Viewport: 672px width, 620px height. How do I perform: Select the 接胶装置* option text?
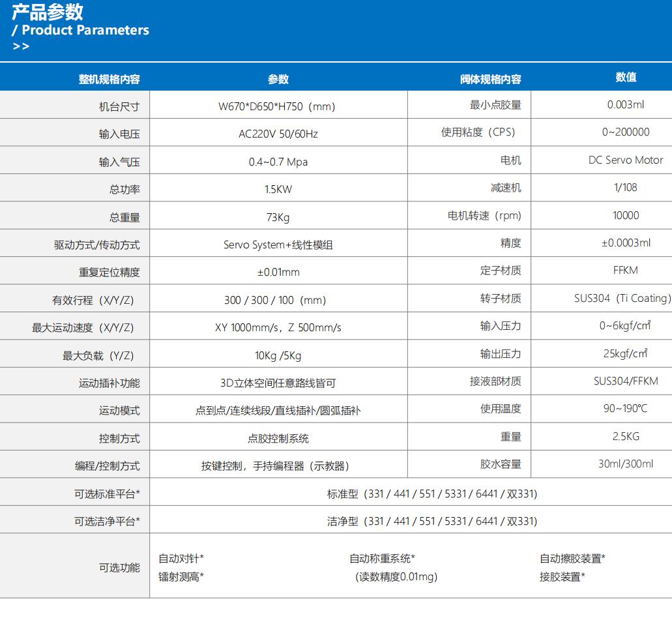coord(562,577)
